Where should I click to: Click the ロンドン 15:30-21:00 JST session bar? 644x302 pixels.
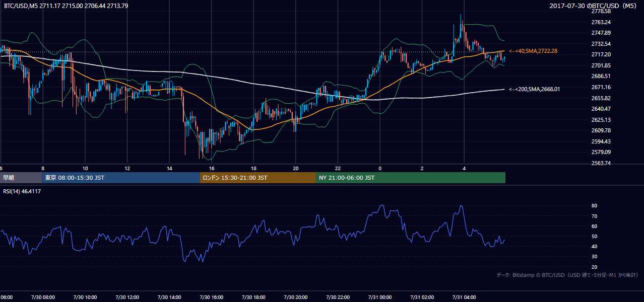(258, 178)
